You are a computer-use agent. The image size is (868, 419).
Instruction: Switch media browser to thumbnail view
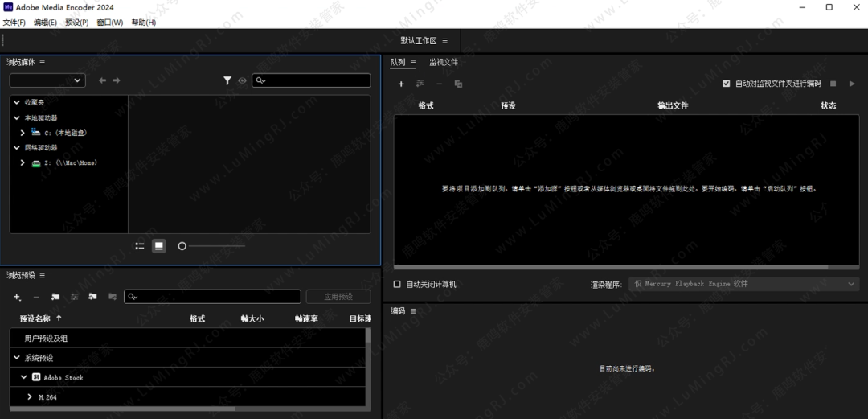[159, 246]
